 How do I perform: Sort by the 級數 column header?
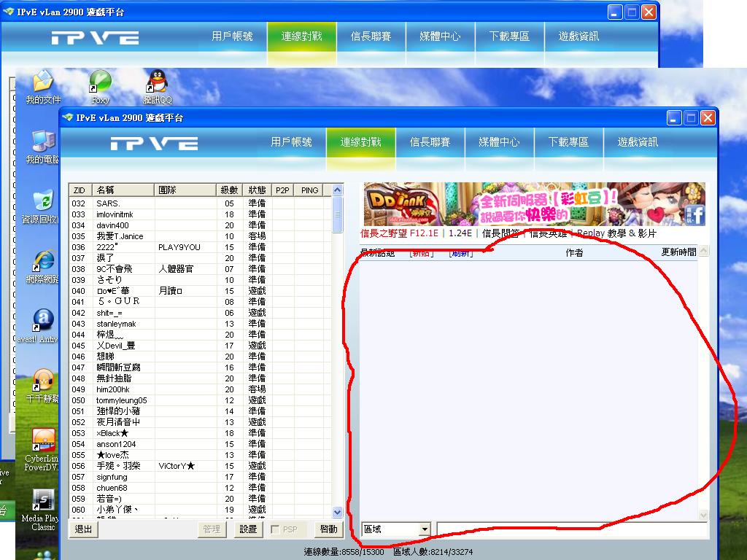point(230,190)
